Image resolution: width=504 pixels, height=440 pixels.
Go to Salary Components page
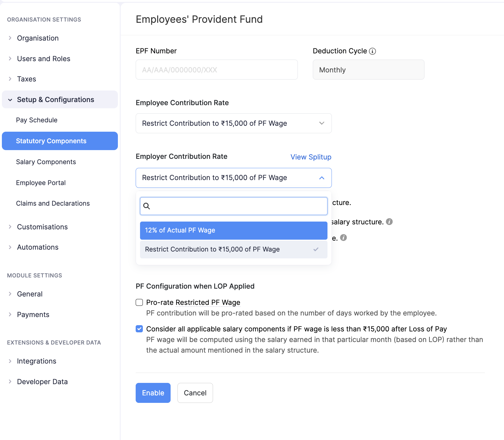pyautogui.click(x=46, y=162)
